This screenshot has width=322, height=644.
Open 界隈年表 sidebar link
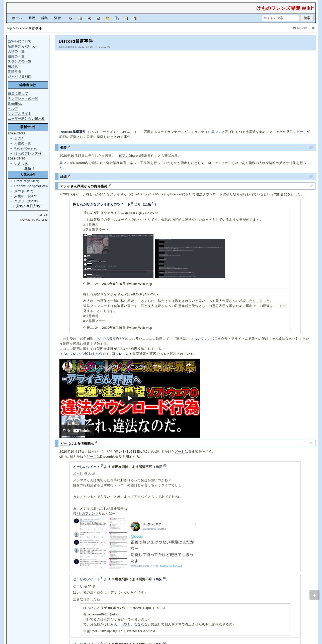tap(15, 71)
